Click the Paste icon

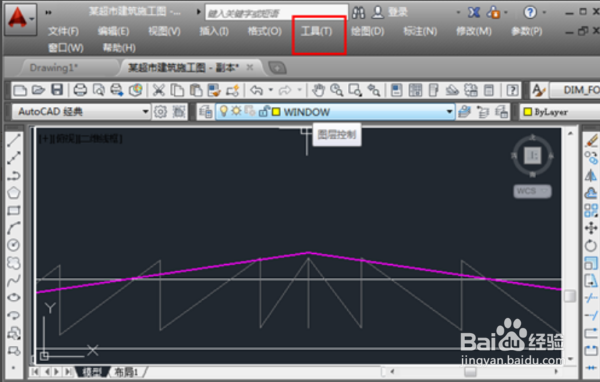[196, 90]
